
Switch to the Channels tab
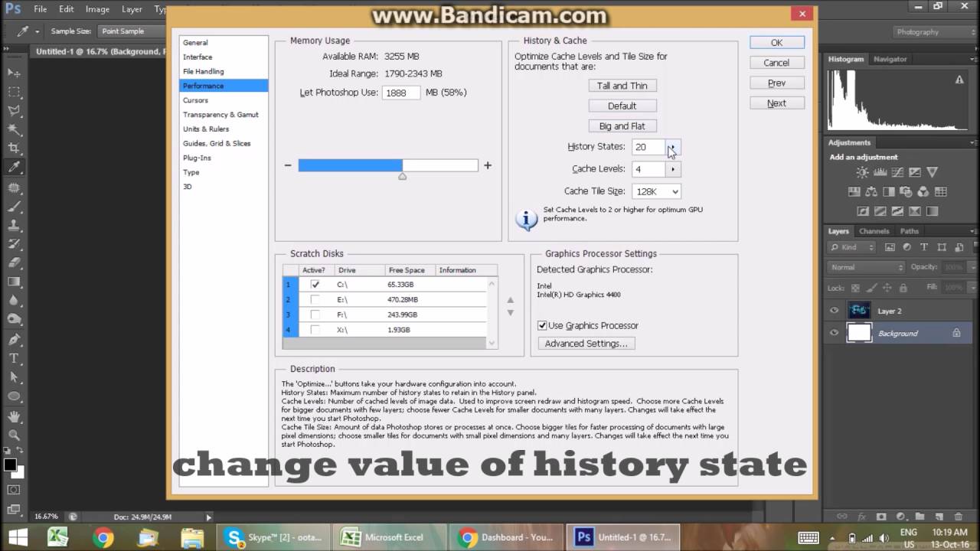[874, 231]
